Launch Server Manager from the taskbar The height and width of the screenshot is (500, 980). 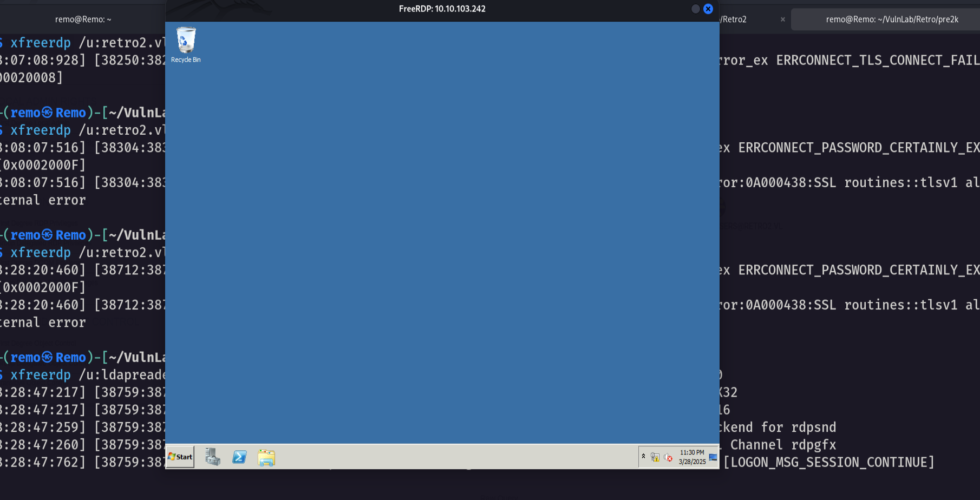[x=213, y=457]
